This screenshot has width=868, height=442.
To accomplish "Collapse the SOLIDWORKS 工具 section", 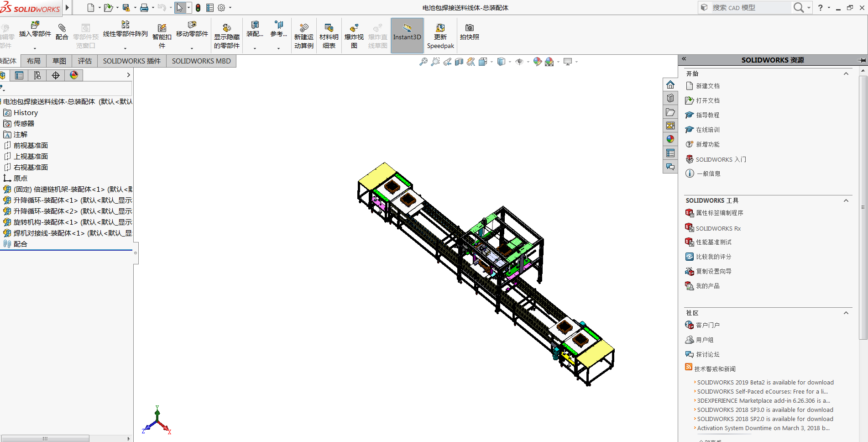I will [x=846, y=200].
